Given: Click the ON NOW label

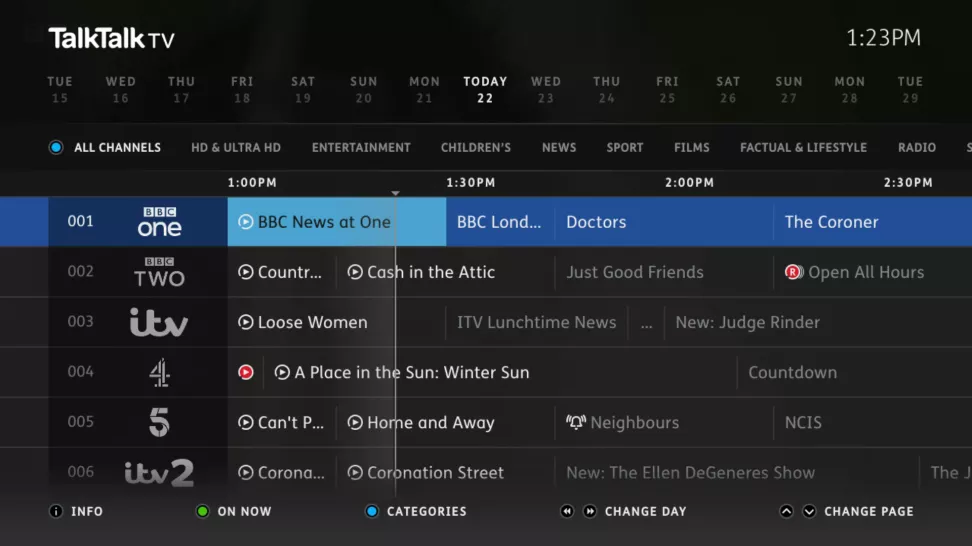Looking at the screenshot, I should [x=244, y=511].
